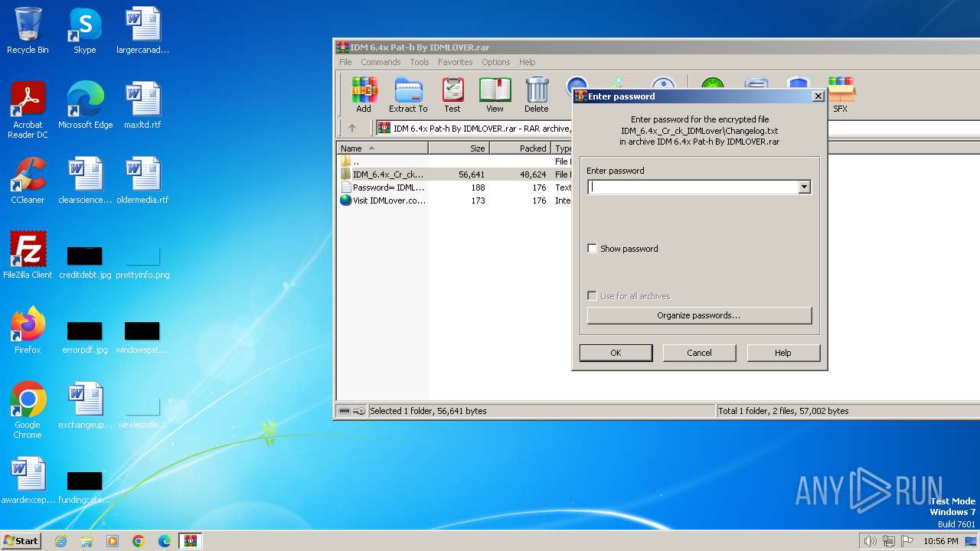
Task: Click OK in password dialog
Action: coord(616,353)
